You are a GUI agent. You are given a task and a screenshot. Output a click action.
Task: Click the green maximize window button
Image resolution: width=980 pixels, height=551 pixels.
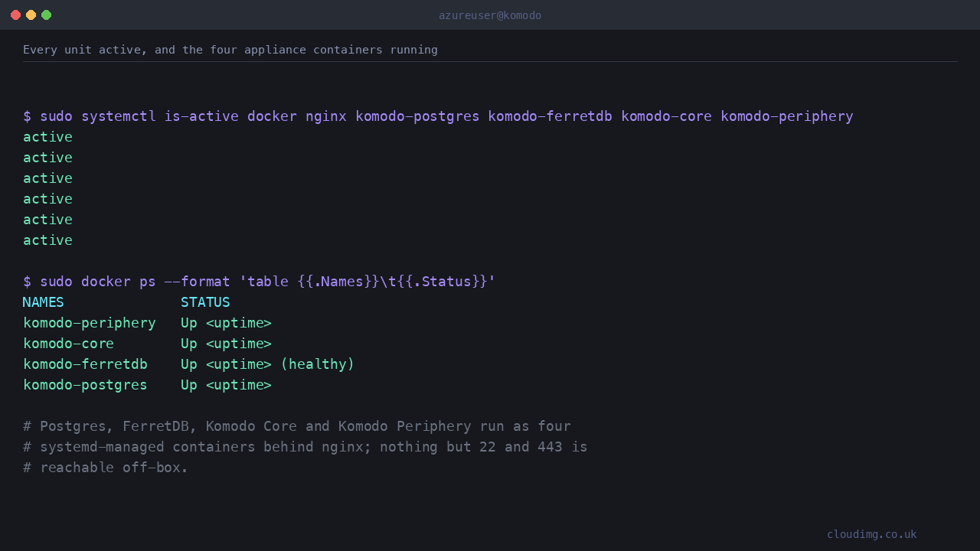pos(46,15)
